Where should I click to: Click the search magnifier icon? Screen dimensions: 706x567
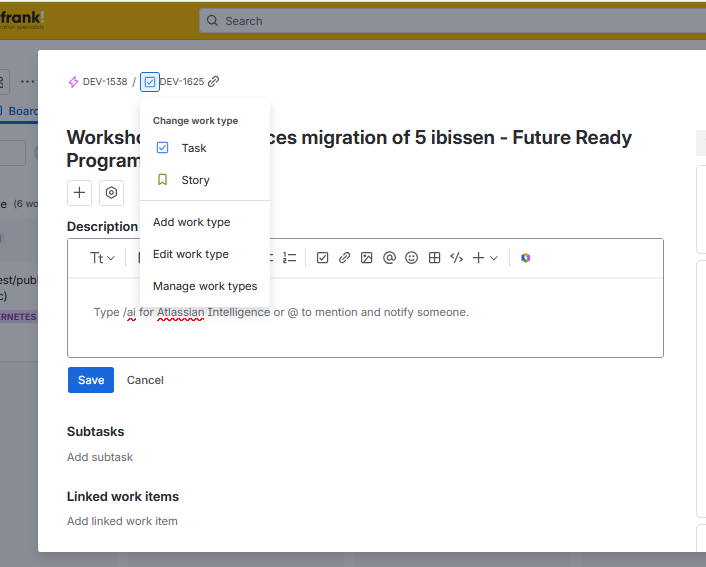(x=212, y=21)
